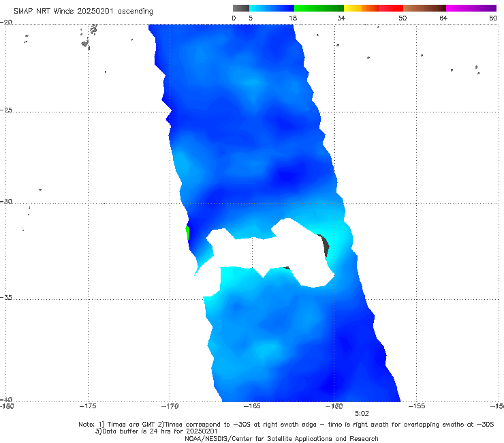Click the color bar label '50'
The height and width of the screenshot is (443, 504).
pos(403,18)
